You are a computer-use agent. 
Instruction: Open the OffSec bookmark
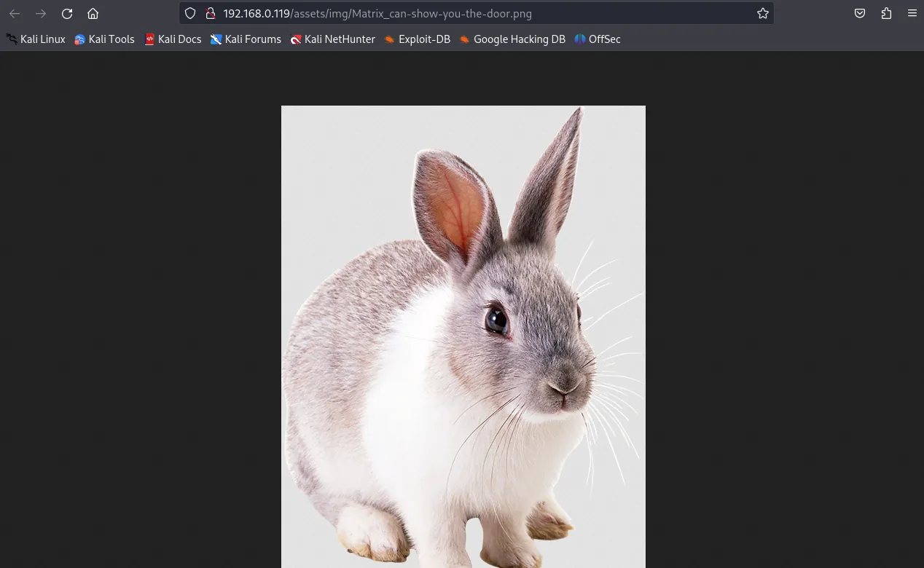pos(598,39)
